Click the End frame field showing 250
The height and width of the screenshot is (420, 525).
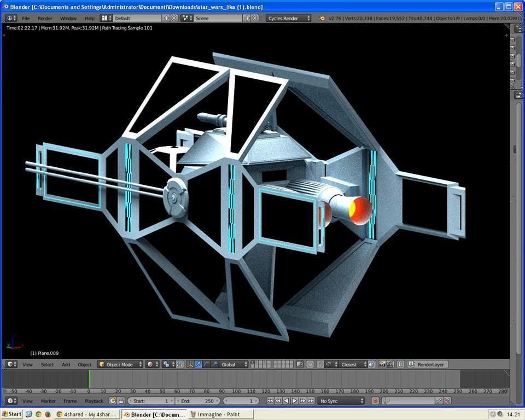point(198,400)
